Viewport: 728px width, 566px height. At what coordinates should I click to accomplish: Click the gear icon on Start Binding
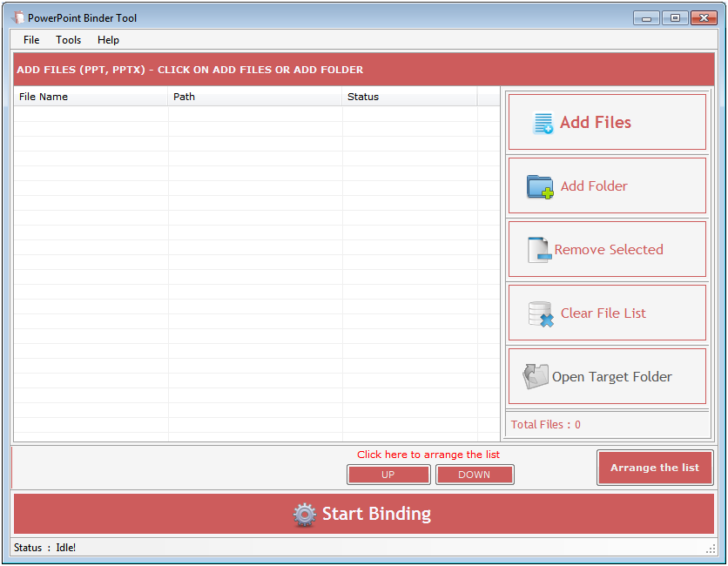(305, 515)
